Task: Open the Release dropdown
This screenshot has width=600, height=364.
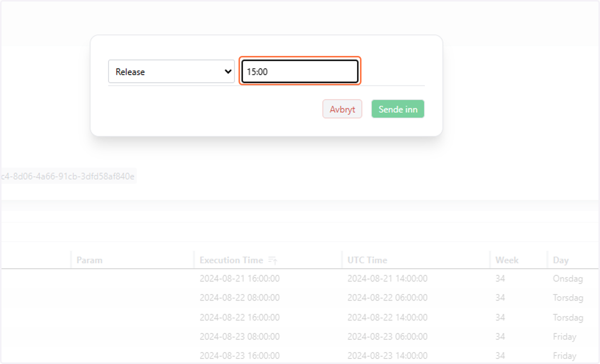Action: (171, 71)
